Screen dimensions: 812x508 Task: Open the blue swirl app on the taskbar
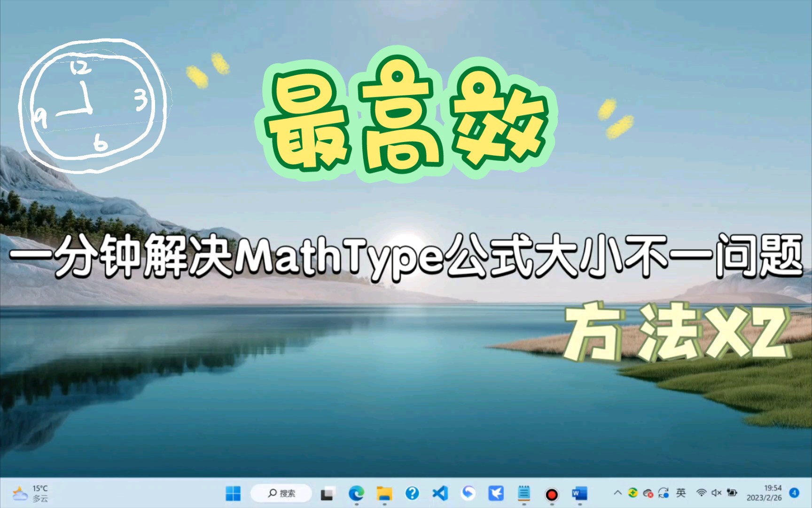point(468,493)
